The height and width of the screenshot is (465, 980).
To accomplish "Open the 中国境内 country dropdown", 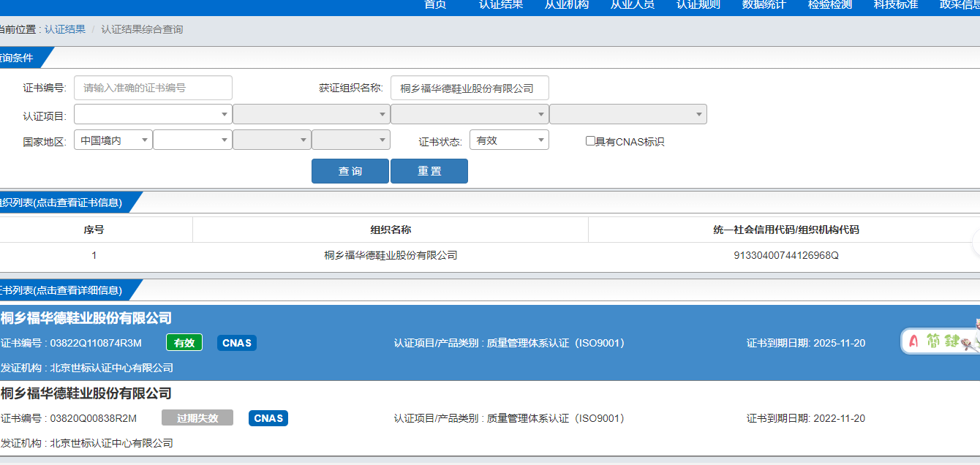I will coord(113,140).
